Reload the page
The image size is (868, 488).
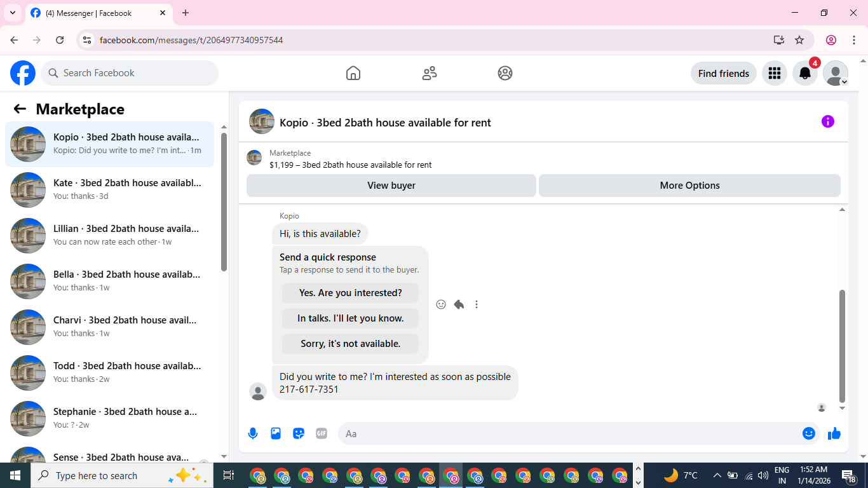(60, 40)
